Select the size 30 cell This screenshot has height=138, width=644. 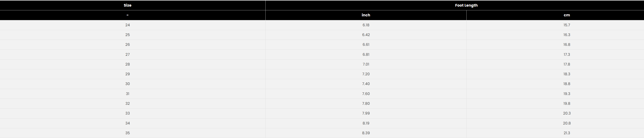(127, 84)
